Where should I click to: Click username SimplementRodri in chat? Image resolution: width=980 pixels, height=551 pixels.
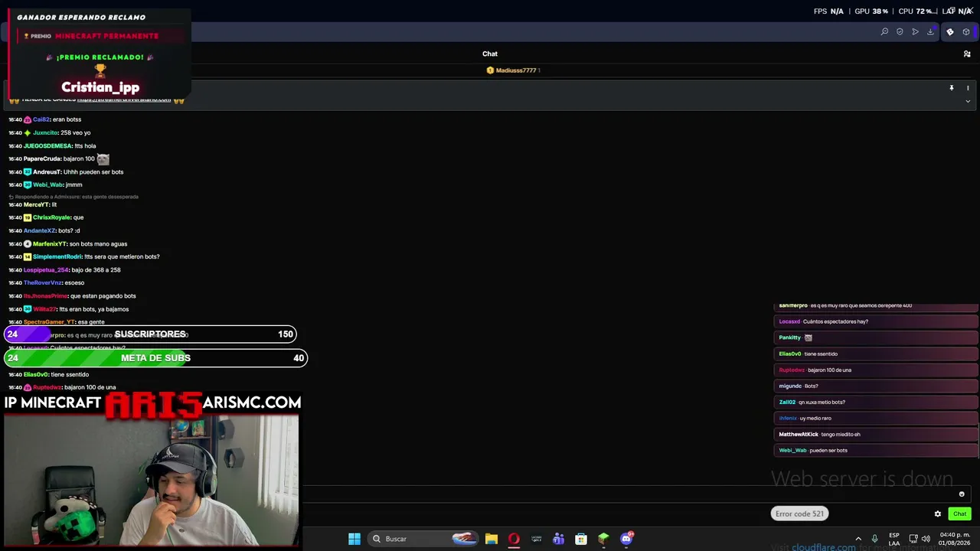click(x=57, y=256)
